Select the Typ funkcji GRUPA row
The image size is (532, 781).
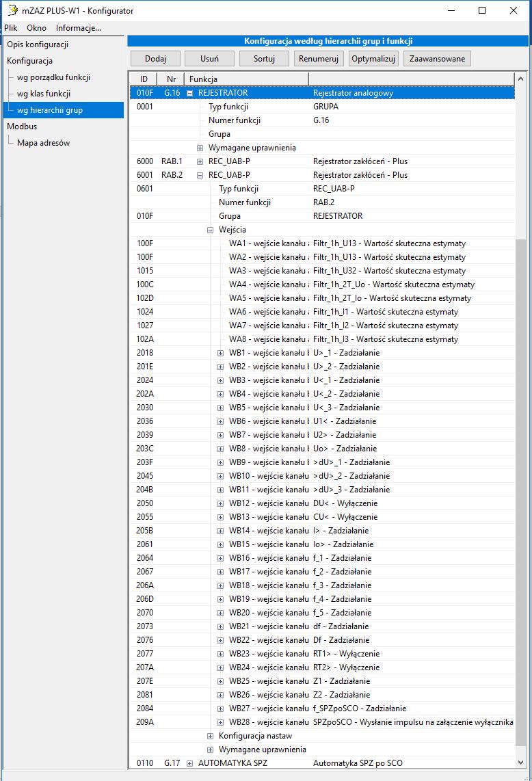(322, 107)
